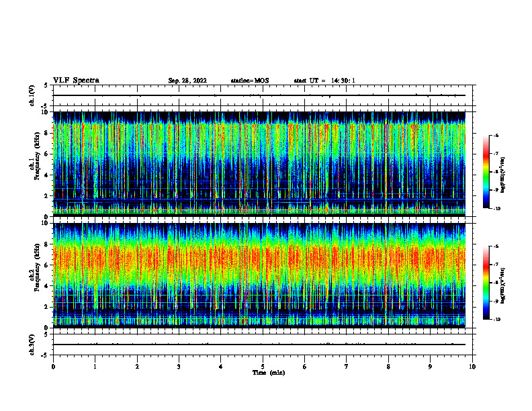532x411 pixels.
Task: Click the "3" tick on the time axis
Action: click(x=179, y=367)
